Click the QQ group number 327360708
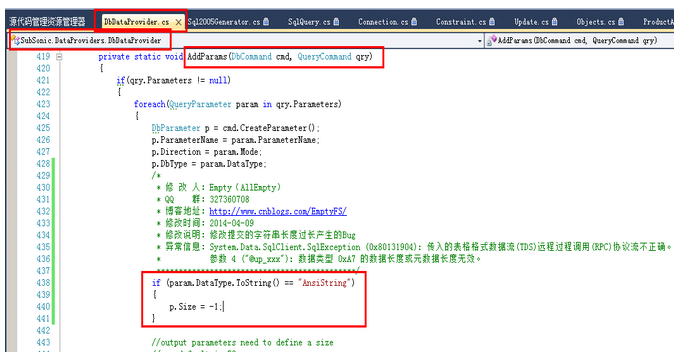This screenshot has height=360, width=682. pyautogui.click(x=229, y=200)
